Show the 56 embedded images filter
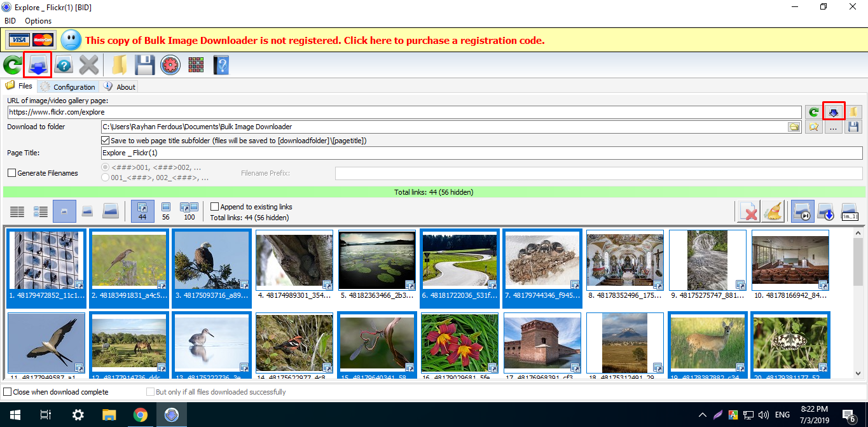This screenshot has height=427, width=868. point(165,211)
